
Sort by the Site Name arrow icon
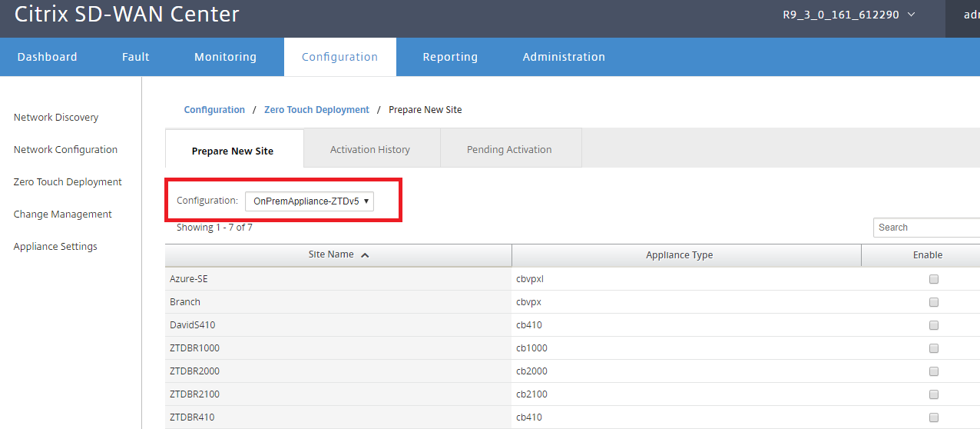pyautogui.click(x=365, y=255)
